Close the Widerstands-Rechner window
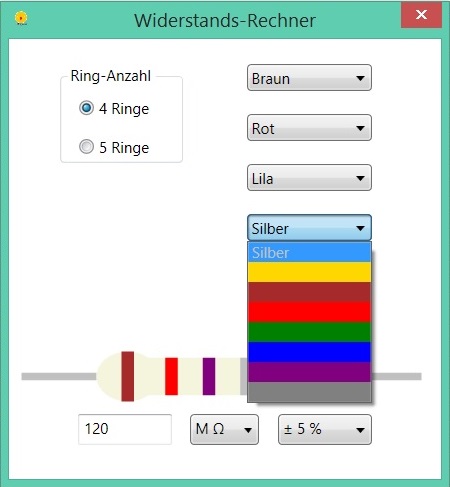The height and width of the screenshot is (487, 450). point(421,15)
